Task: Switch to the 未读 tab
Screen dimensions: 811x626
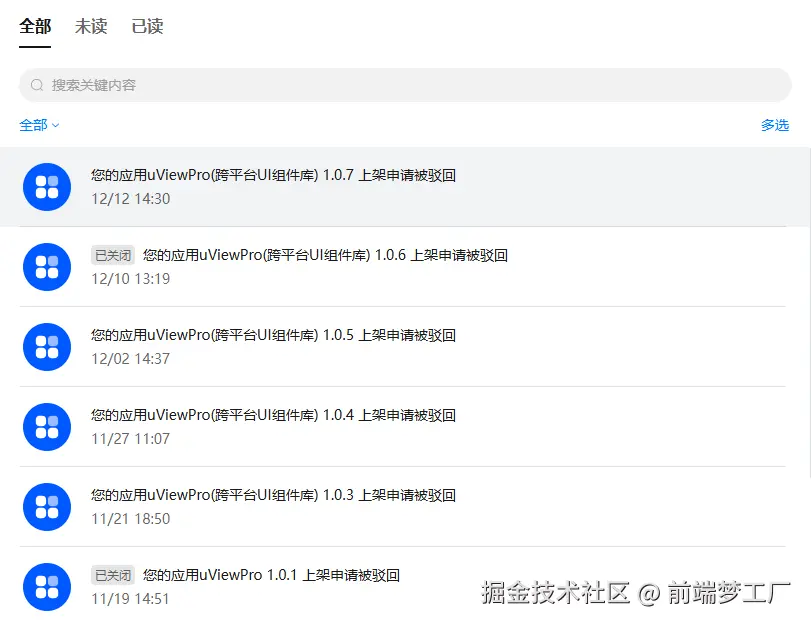Action: click(91, 26)
